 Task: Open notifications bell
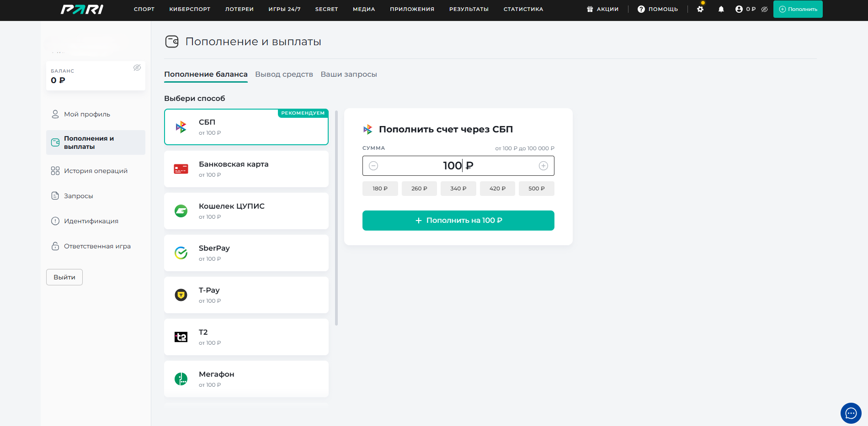[721, 9]
